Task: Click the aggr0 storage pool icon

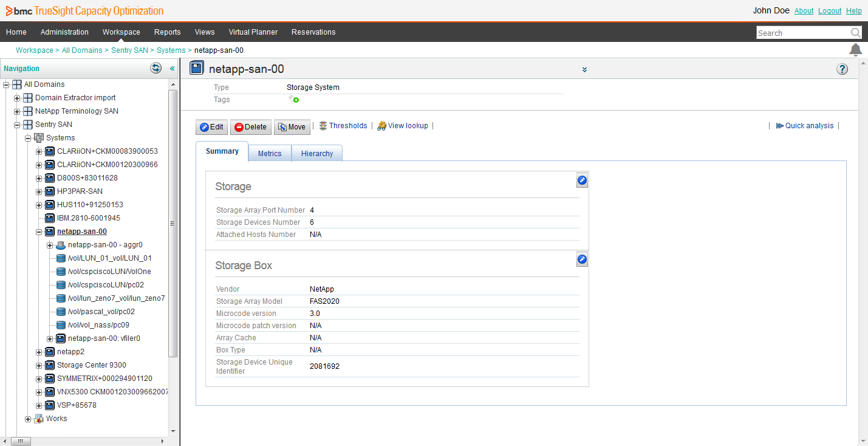Action: (x=61, y=245)
